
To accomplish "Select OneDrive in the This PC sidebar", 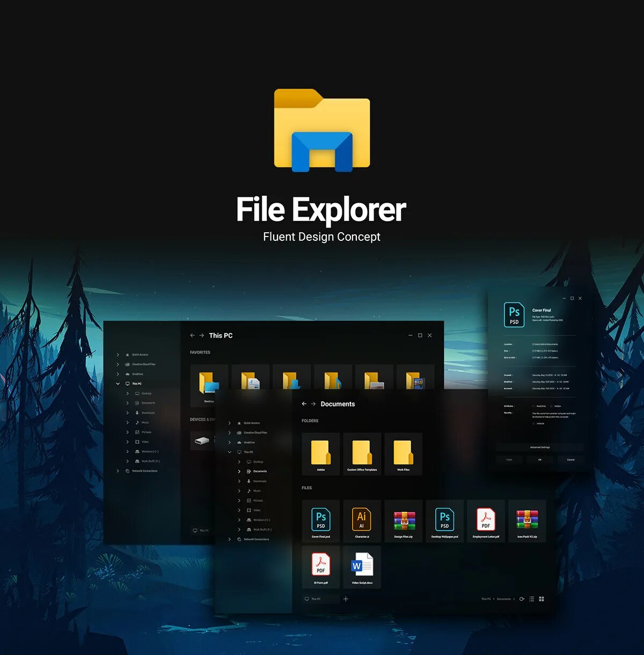I will (134, 374).
